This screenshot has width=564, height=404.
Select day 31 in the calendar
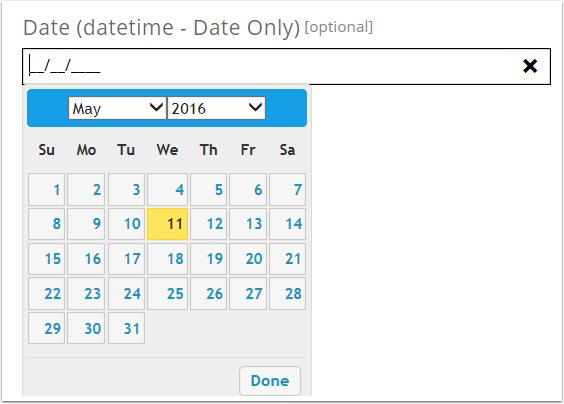[x=126, y=328]
